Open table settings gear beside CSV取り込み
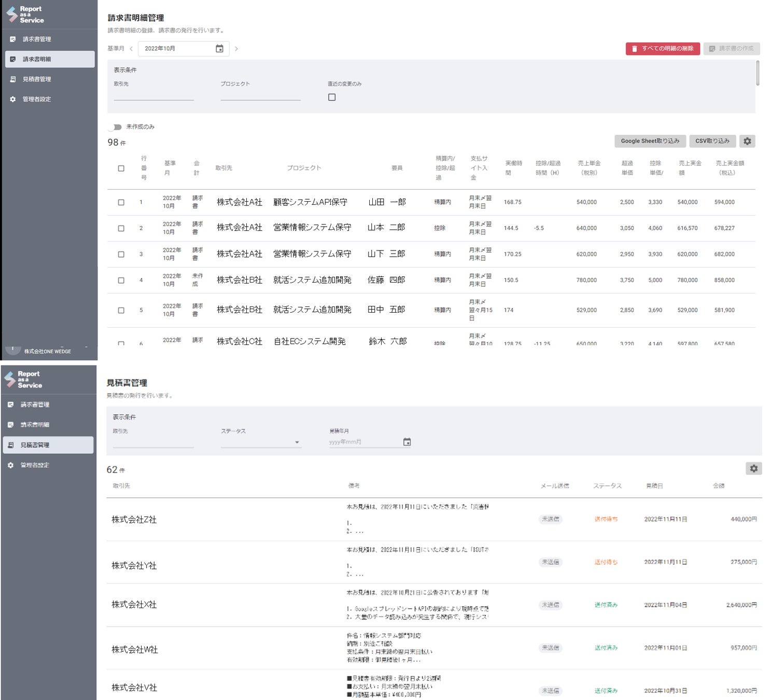 coord(747,141)
